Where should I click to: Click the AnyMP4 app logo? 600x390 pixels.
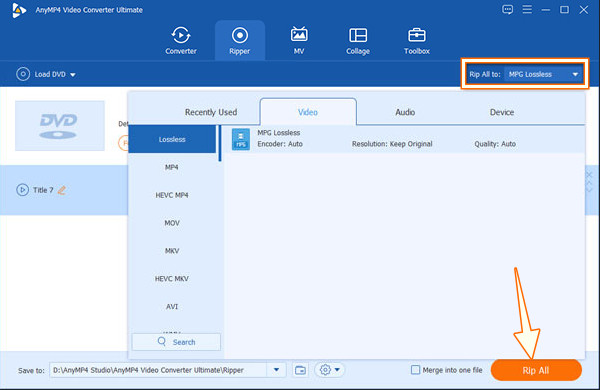coord(18,10)
